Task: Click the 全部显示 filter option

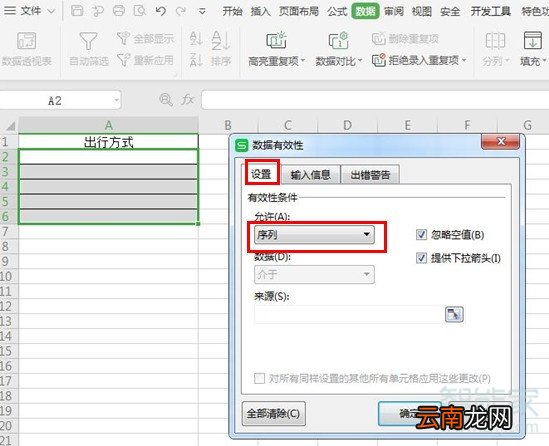Action: (x=145, y=38)
